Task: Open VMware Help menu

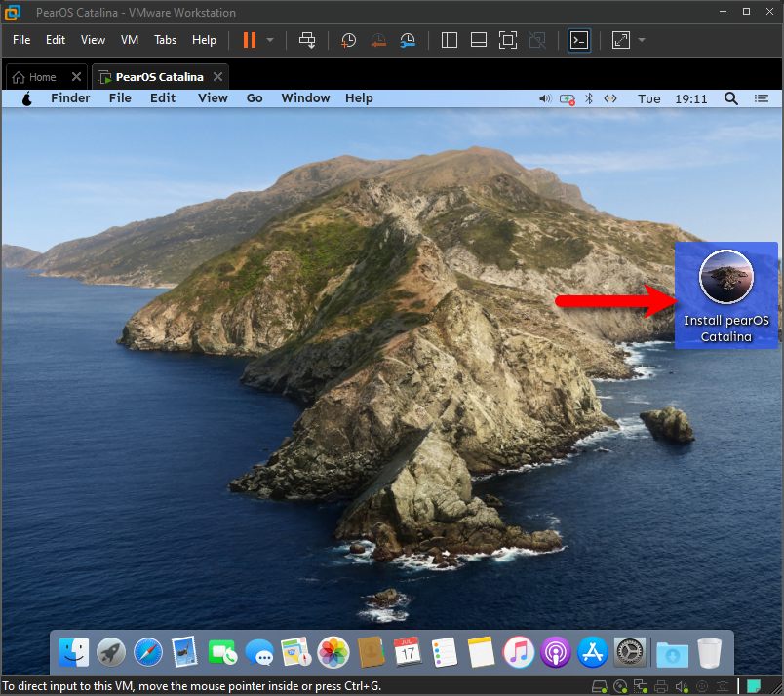Action: [x=204, y=40]
